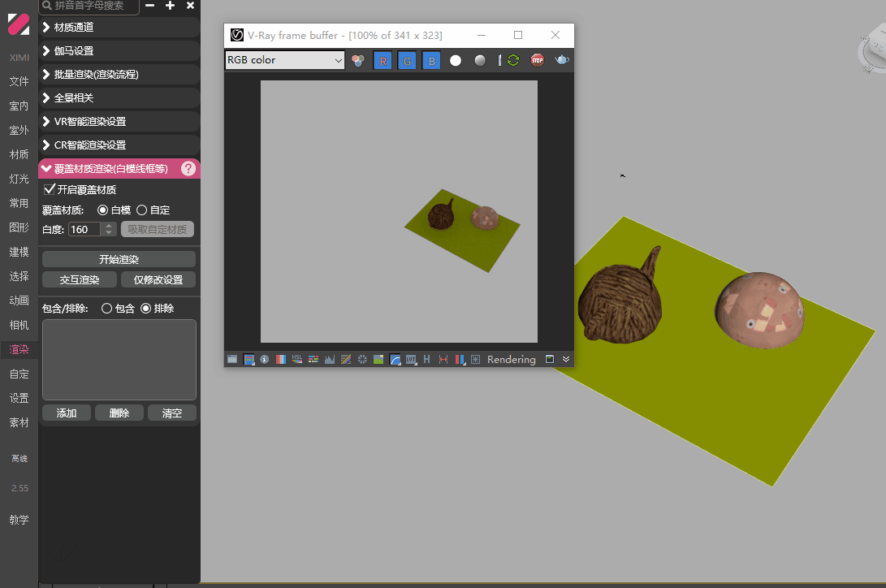This screenshot has width=886, height=588.
Task: Open the RGB color channel dropdown
Action: [285, 60]
